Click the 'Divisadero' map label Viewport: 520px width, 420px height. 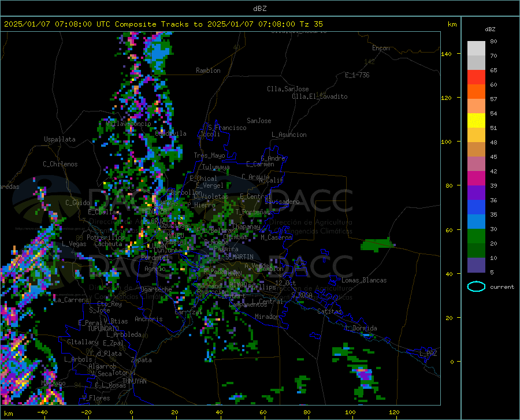pos(282,202)
